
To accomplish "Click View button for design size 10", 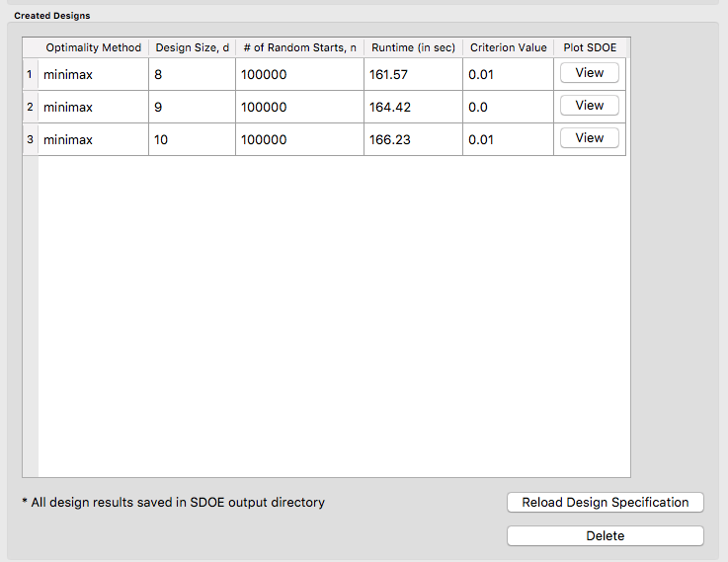I will tap(589, 138).
